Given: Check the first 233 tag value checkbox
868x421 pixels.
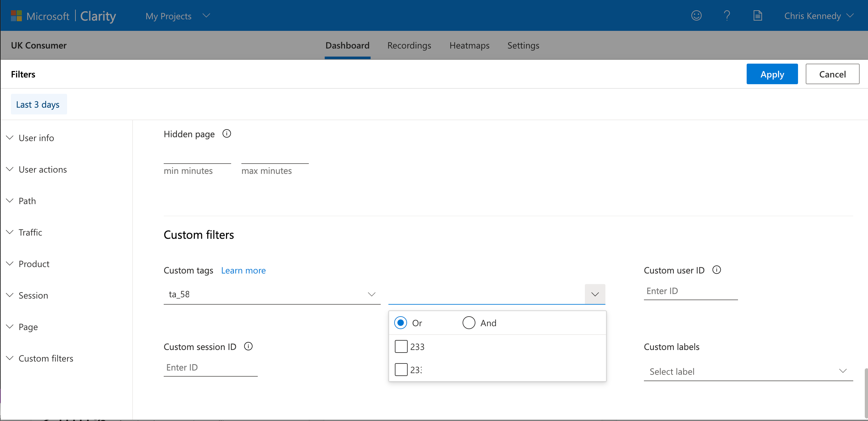Looking at the screenshot, I should [401, 346].
